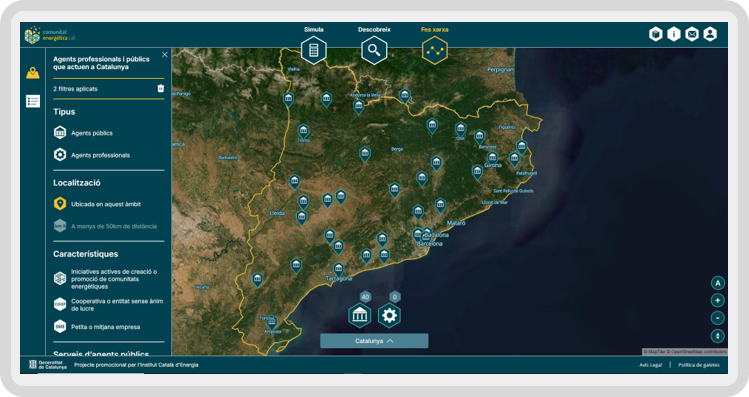Screen dimensions: 749x397
Task: Click the map marker above Tarragona
Action: [x=338, y=269]
